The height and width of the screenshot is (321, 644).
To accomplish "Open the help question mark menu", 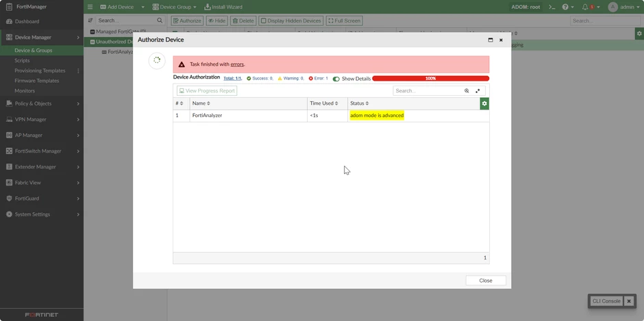I will pos(567,7).
